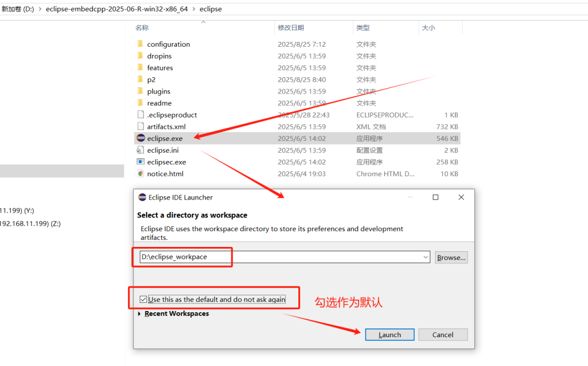Viewport: 588px width, 366px height.
Task: Open the workspace path dropdown list
Action: [x=426, y=257]
